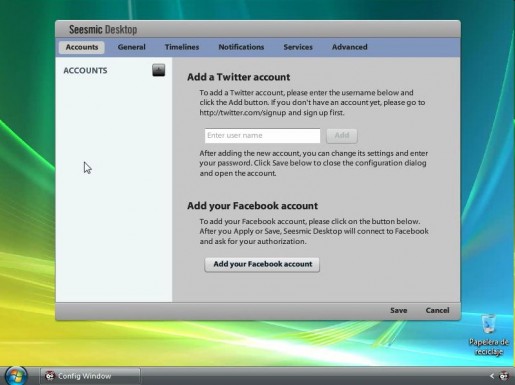
Task: Save the configuration settings
Action: [398, 310]
